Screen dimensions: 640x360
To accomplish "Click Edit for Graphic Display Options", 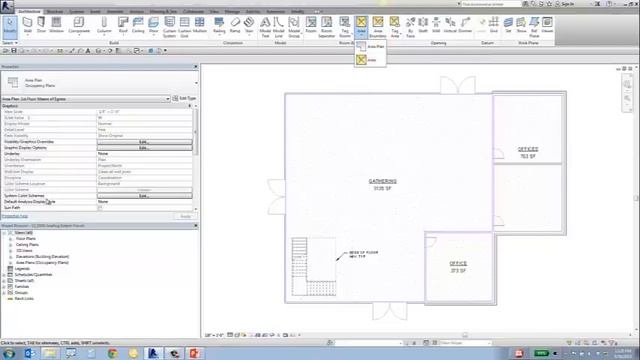I will point(144,148).
